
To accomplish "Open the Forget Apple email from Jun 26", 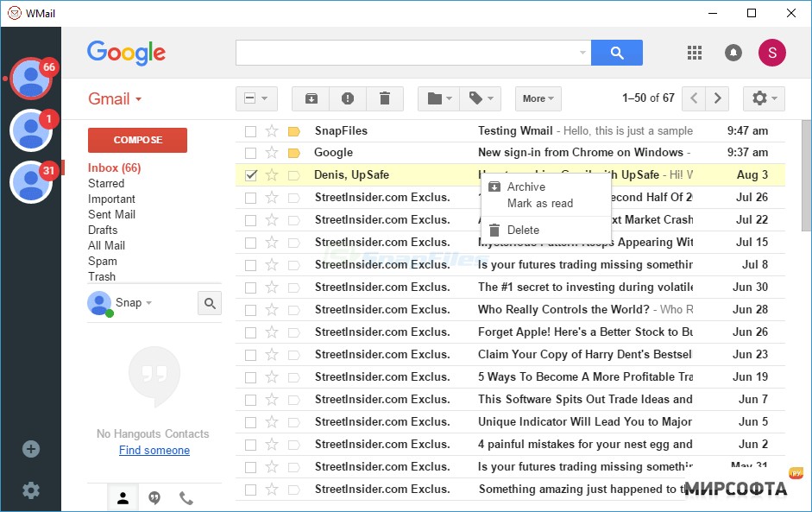I will pos(510,332).
